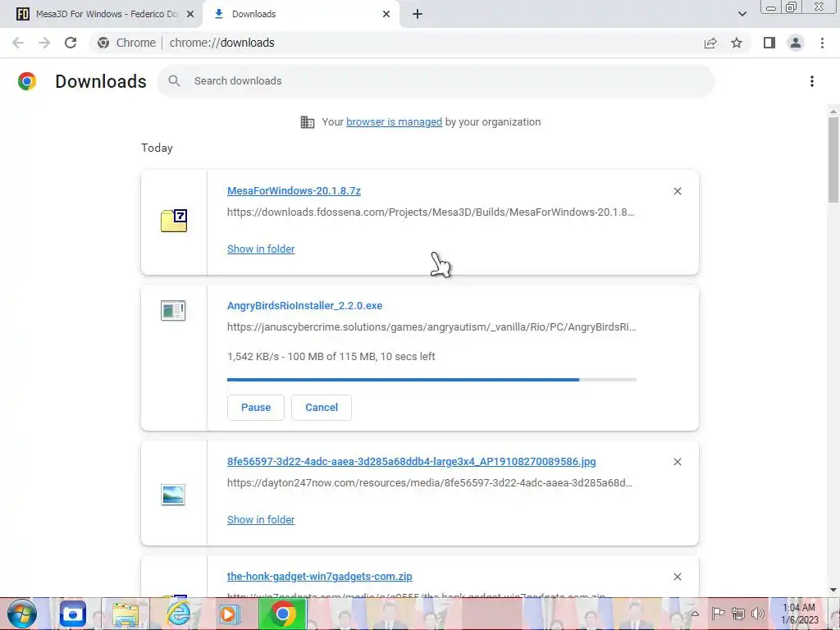
Task: Open File Explorer from the taskbar
Action: 126,614
